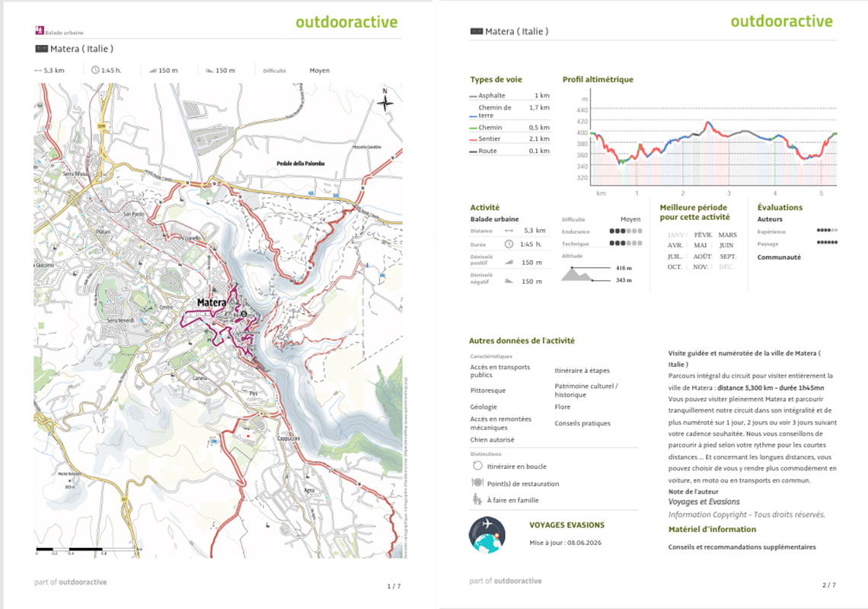Click the loop itinerary circle icon
The height and width of the screenshot is (609, 868).
[x=477, y=466]
